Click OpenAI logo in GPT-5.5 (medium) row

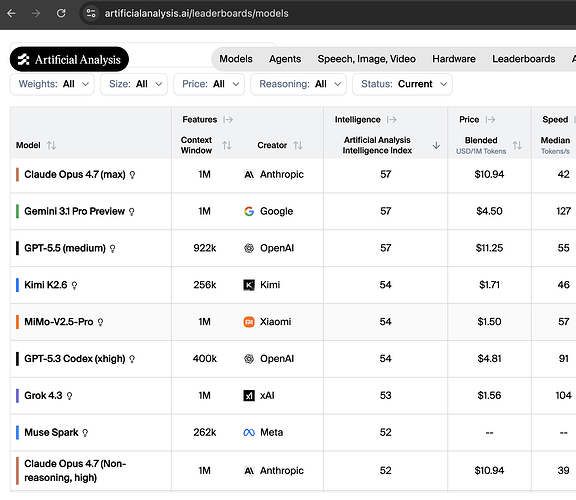pyautogui.click(x=249, y=248)
